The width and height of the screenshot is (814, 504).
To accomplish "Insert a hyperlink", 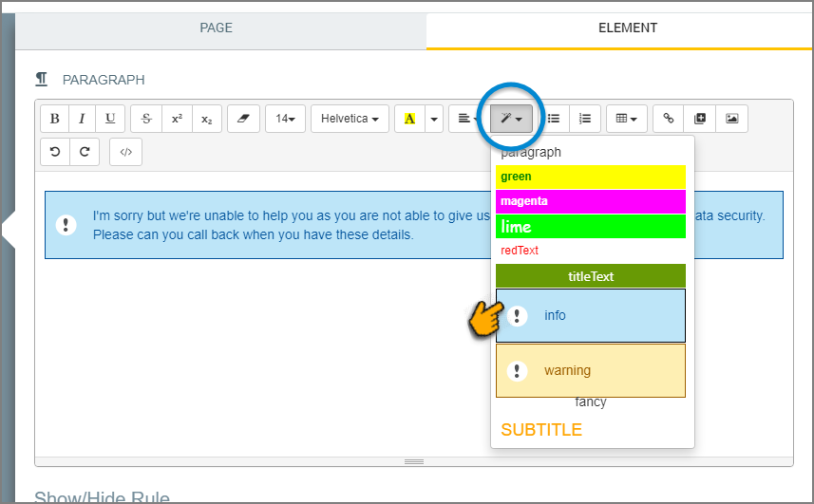I will coord(668,119).
